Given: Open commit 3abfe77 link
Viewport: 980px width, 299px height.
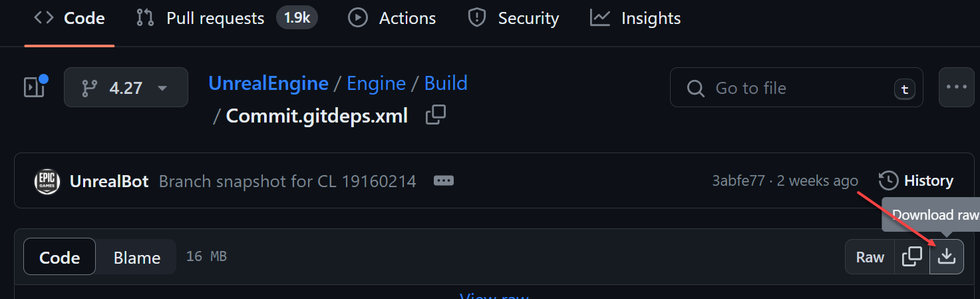Looking at the screenshot, I should point(738,181).
